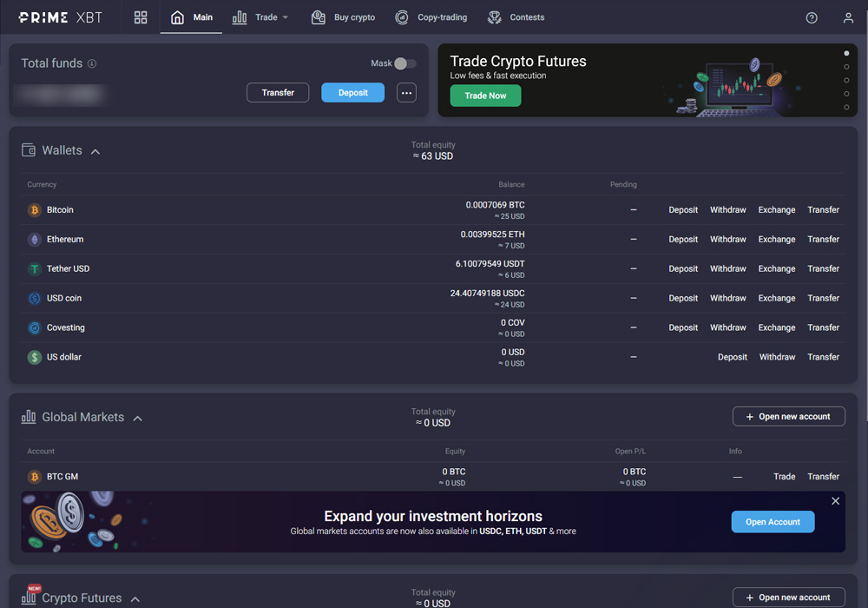
Task: Open the user profile icon
Action: [848, 17]
